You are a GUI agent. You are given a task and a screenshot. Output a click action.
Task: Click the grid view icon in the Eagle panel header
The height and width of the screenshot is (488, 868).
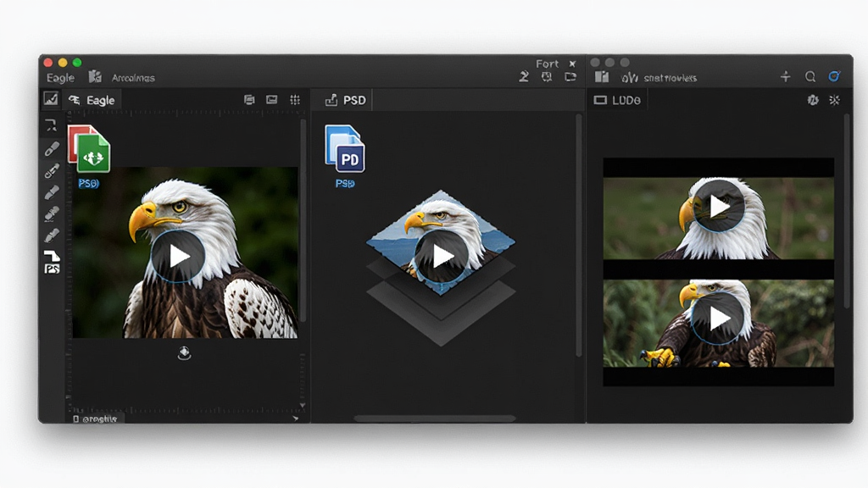click(295, 100)
